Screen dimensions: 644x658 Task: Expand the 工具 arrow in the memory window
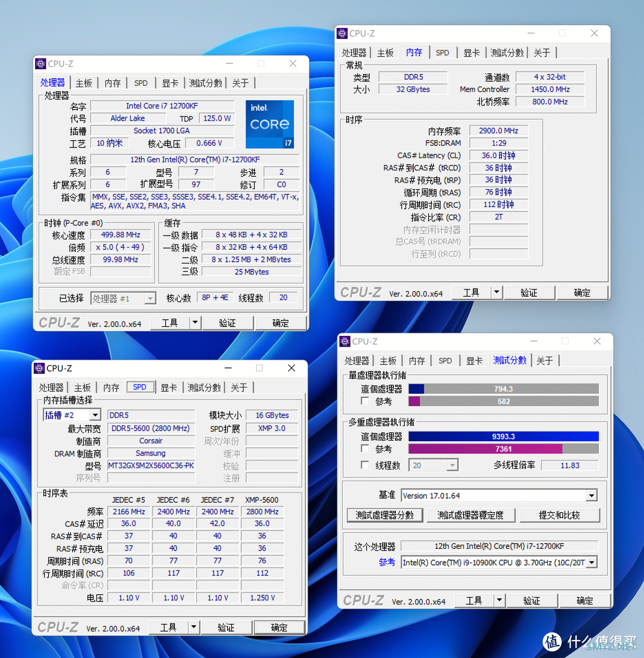[496, 292]
